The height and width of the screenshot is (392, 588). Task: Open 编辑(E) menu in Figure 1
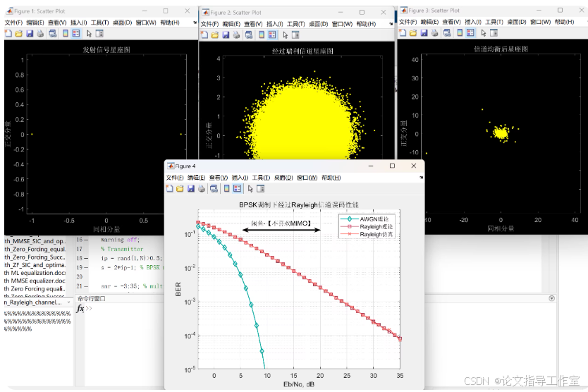pyautogui.click(x=35, y=23)
